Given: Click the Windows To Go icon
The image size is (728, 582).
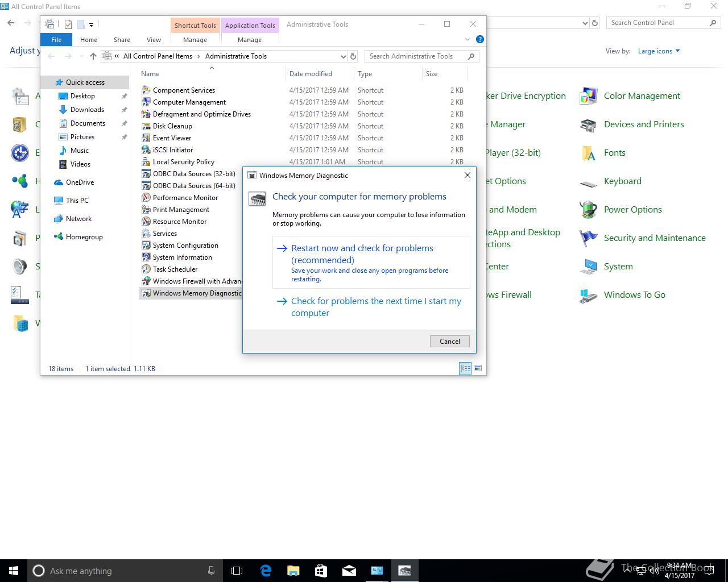Looking at the screenshot, I should tap(588, 295).
